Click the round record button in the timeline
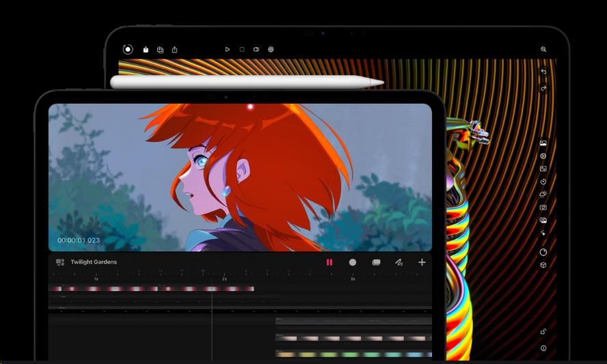The image size is (607, 364). [x=353, y=262]
